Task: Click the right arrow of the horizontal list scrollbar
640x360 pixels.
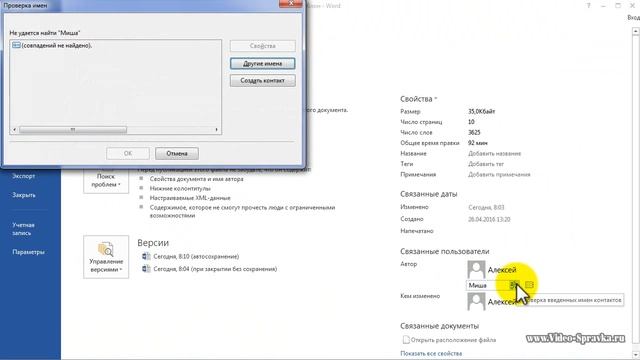Action: (217, 130)
